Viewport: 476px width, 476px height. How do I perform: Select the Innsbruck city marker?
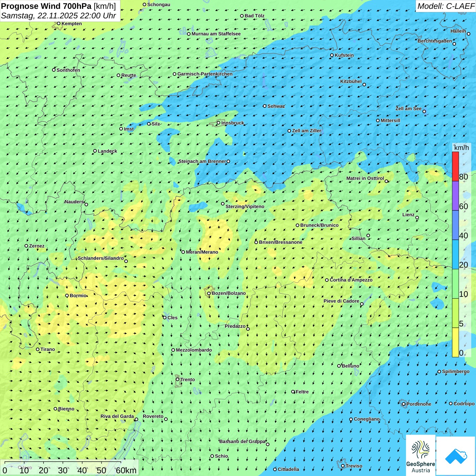coord(219,123)
